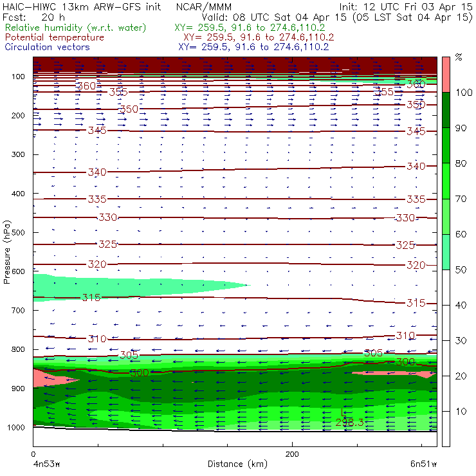Image resolution: width=476 pixels, height=476 pixels.
Task: Click the '50' color bar label
Action: (461, 270)
